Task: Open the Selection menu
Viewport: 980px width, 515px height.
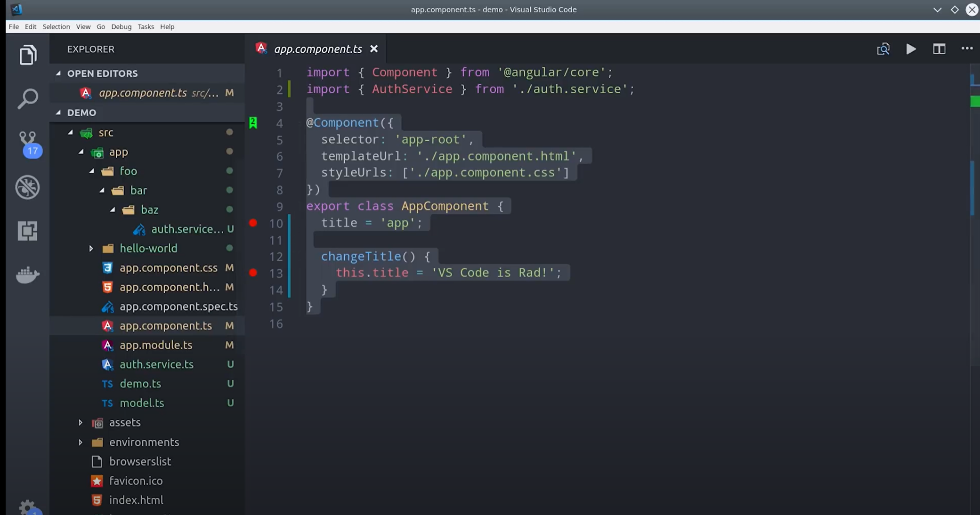Action: (x=56, y=27)
